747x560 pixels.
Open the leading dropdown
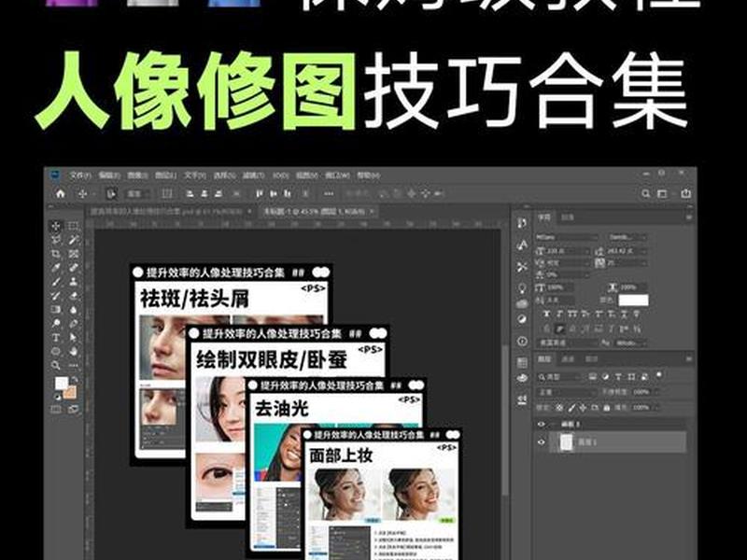pyautogui.click(x=627, y=250)
